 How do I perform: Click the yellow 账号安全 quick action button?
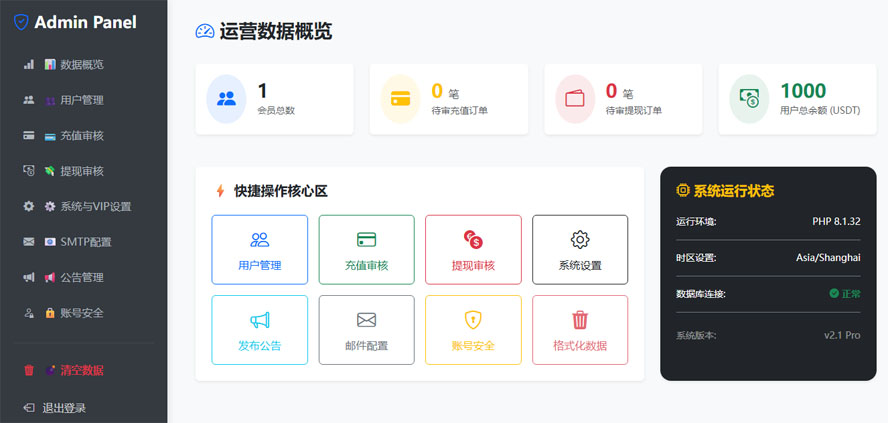click(x=473, y=330)
